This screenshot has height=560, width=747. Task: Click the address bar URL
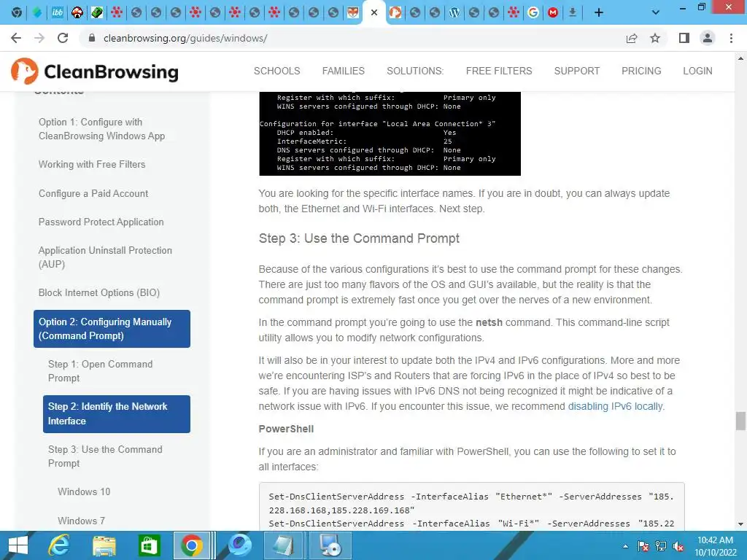(x=185, y=38)
